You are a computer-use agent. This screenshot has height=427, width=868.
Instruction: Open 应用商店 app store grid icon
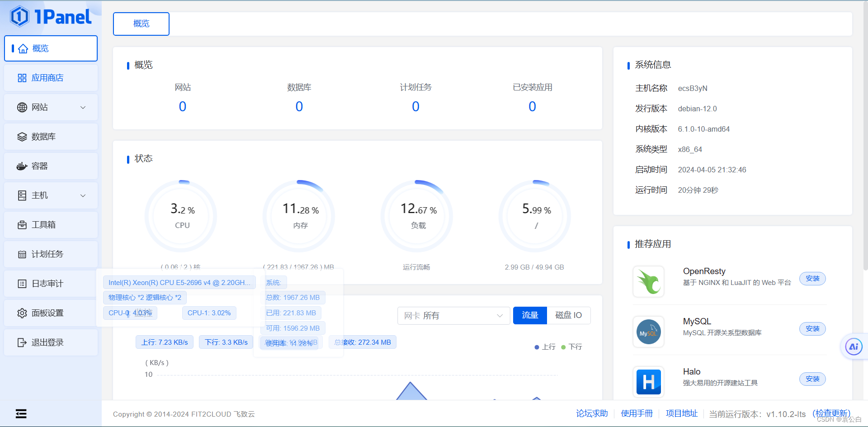click(22, 78)
